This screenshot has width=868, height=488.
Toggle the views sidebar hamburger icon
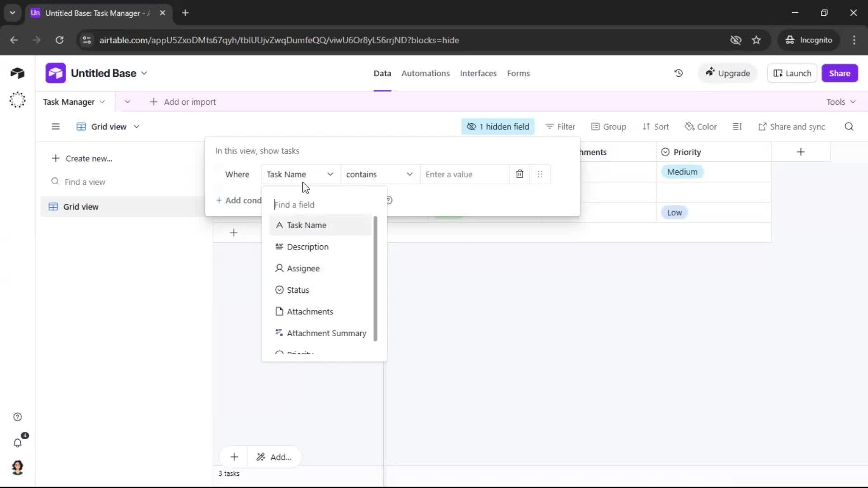pos(56,127)
